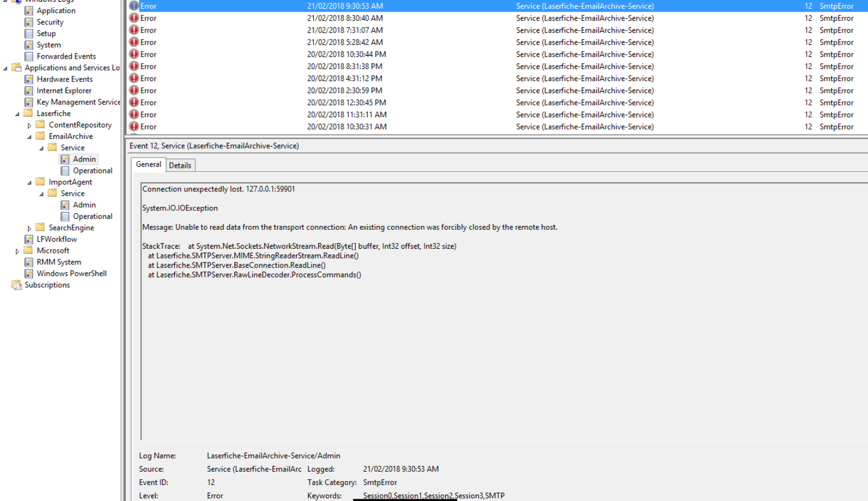Expand the Microsoft node
The height and width of the screenshot is (501, 868).
click(17, 251)
